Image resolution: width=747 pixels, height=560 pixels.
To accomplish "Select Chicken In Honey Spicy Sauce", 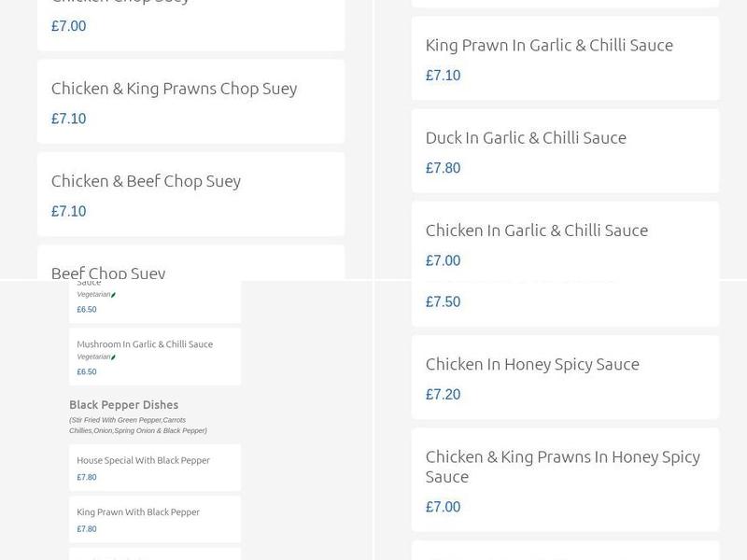I will coord(532,364).
